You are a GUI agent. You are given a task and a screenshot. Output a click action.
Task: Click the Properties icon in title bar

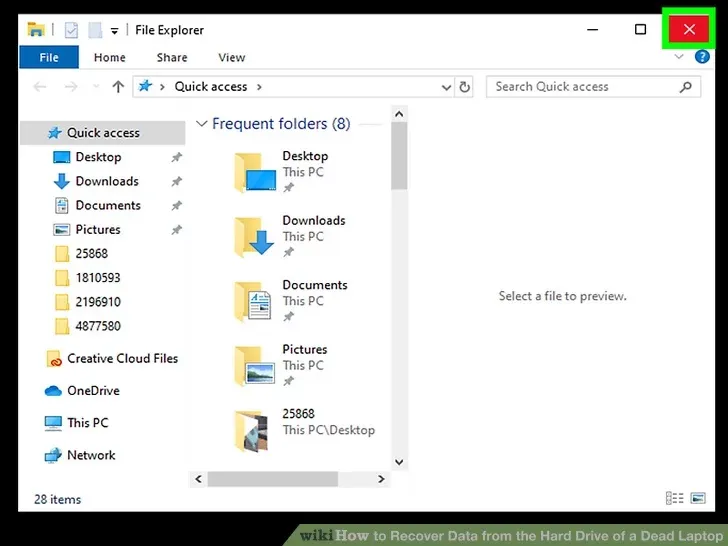coord(71,29)
